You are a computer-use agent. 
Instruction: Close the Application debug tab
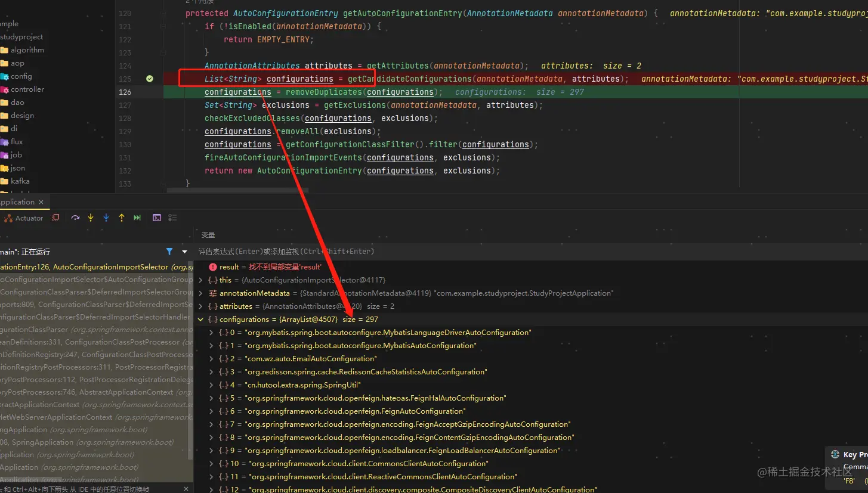tap(41, 202)
